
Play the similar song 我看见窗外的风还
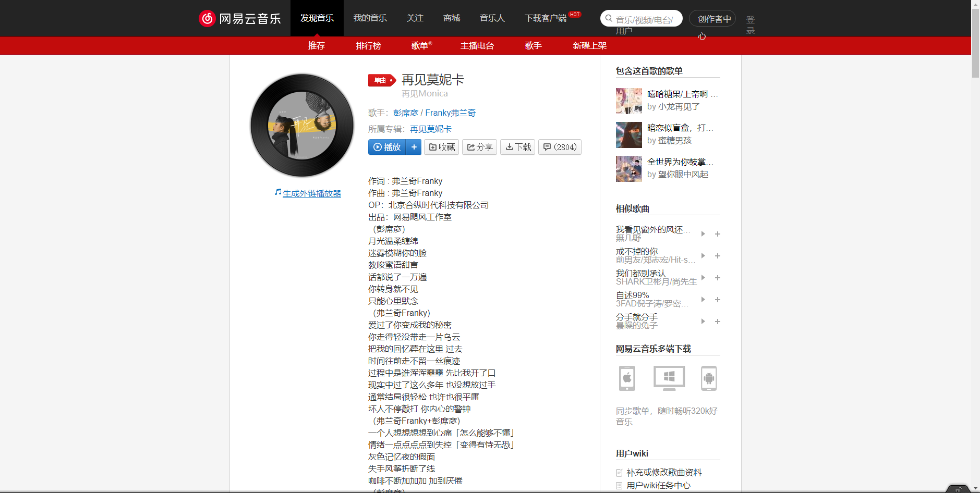703,234
